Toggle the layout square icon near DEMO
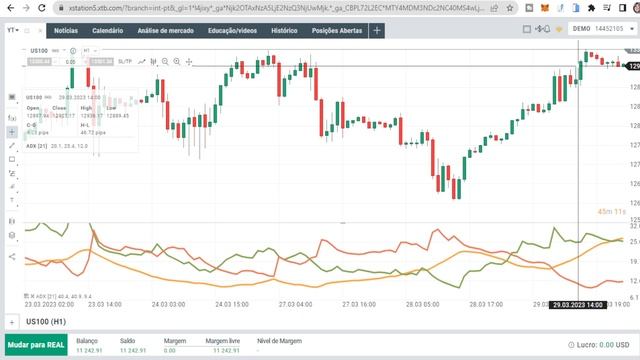The height and width of the screenshot is (360, 640). tap(527, 29)
